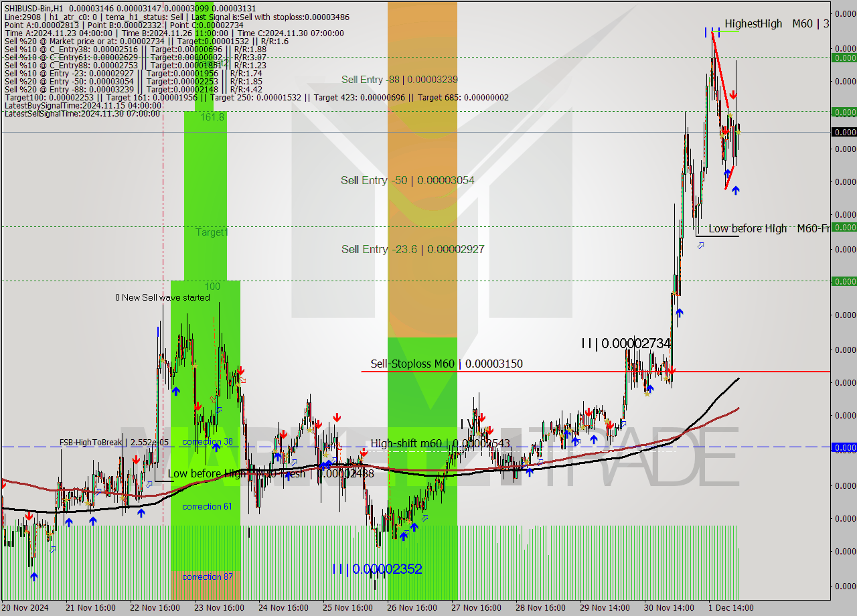Select the 'Target1' label
Image resolution: width=857 pixels, height=616 pixels.
coord(212,232)
